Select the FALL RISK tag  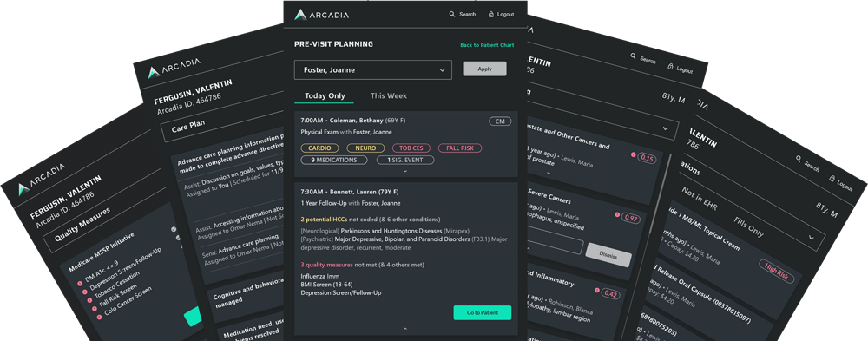click(x=460, y=148)
